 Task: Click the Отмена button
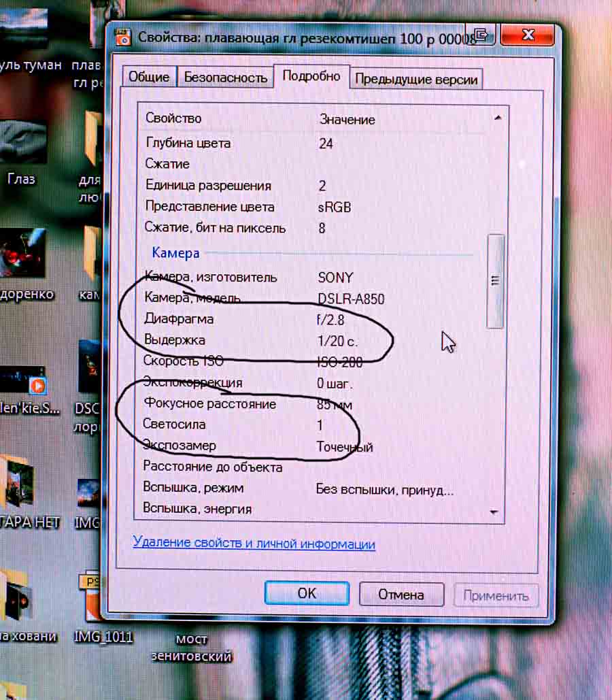[x=401, y=594]
